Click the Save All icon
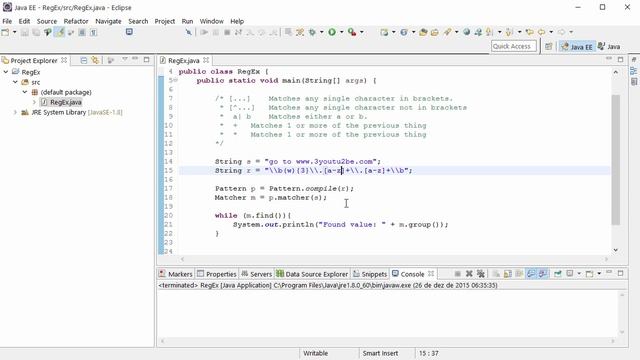640x360 pixels. tap(36, 32)
